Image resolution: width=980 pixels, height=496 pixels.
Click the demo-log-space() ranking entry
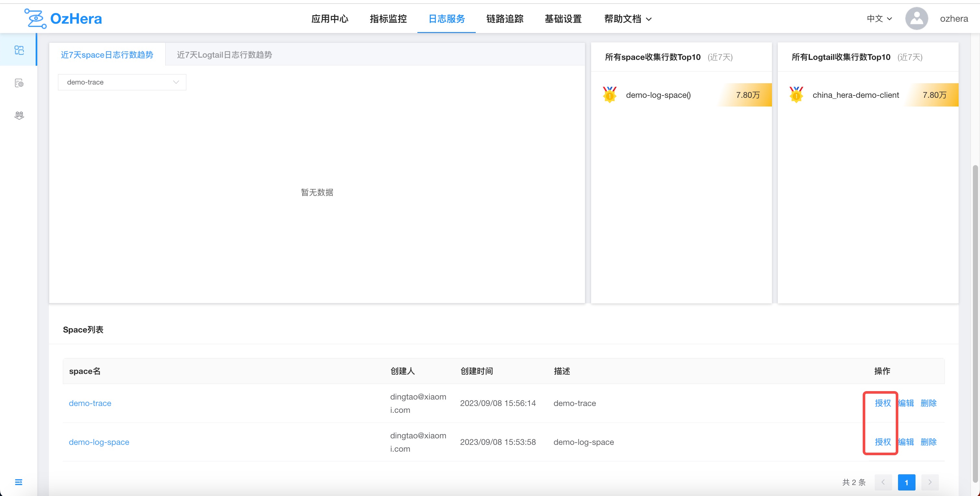coord(658,95)
